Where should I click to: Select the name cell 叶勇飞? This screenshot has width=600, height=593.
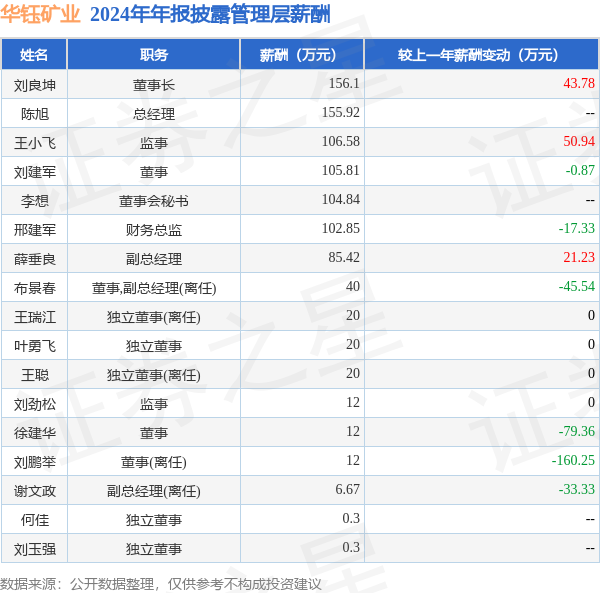tap(35, 346)
